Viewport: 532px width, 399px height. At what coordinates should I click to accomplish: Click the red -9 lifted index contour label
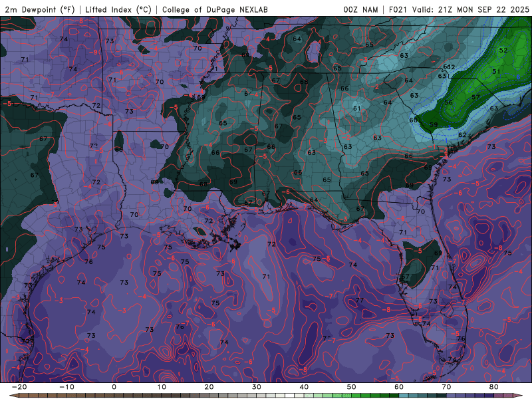[93, 52]
